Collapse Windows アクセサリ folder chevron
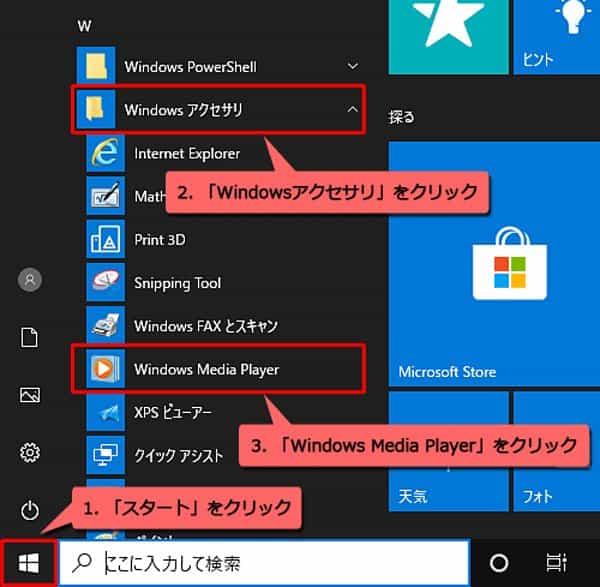 352,109
